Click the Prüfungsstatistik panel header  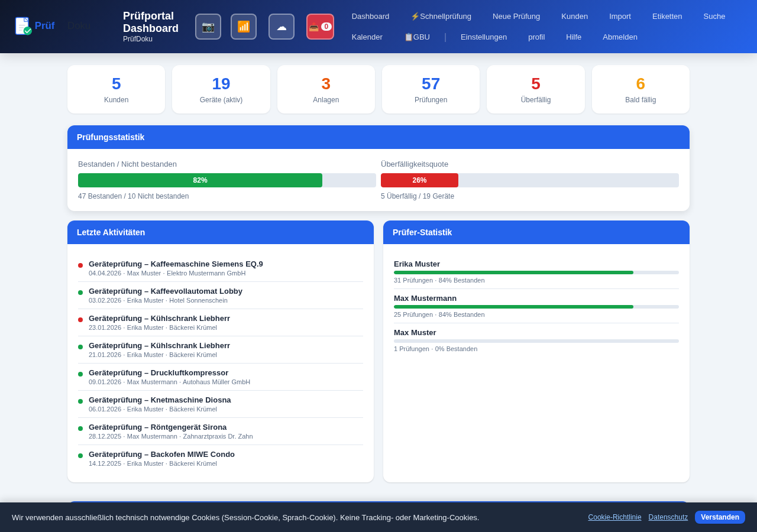click(x=378, y=137)
